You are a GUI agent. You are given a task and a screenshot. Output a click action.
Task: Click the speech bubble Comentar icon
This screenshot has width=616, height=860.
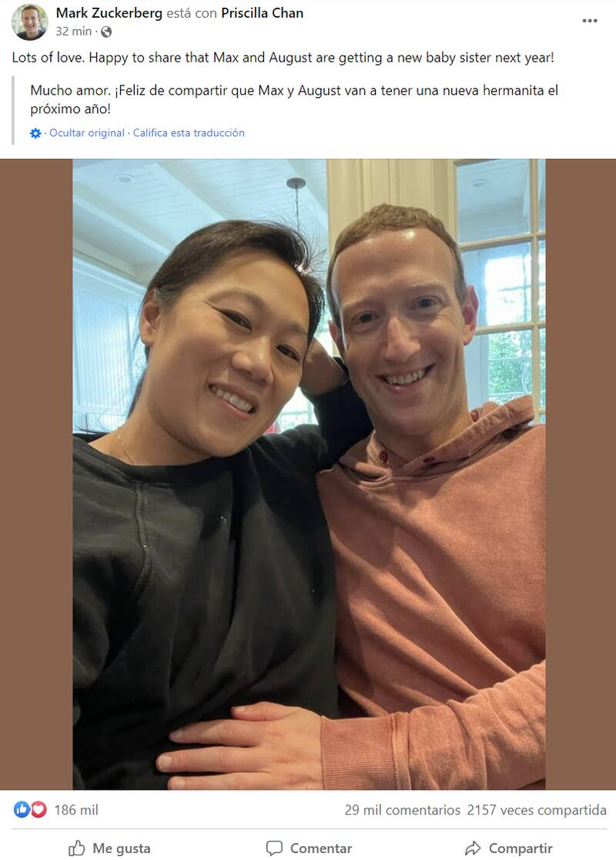pos(274,848)
